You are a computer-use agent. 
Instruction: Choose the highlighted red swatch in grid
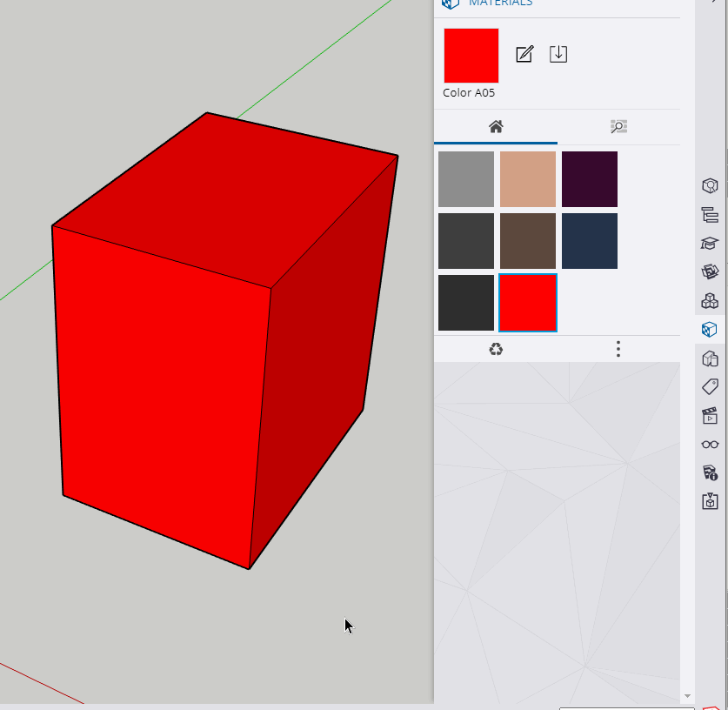pyautogui.click(x=528, y=303)
